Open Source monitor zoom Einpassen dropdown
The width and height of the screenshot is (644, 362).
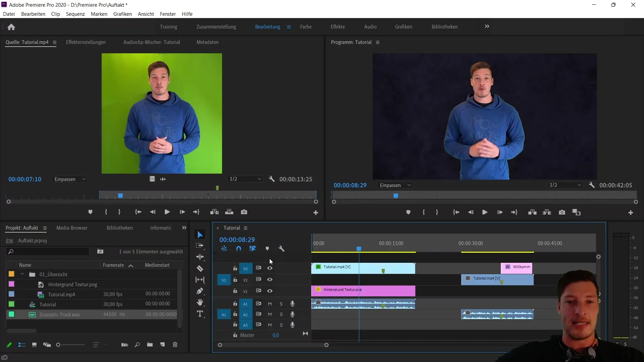(x=70, y=179)
